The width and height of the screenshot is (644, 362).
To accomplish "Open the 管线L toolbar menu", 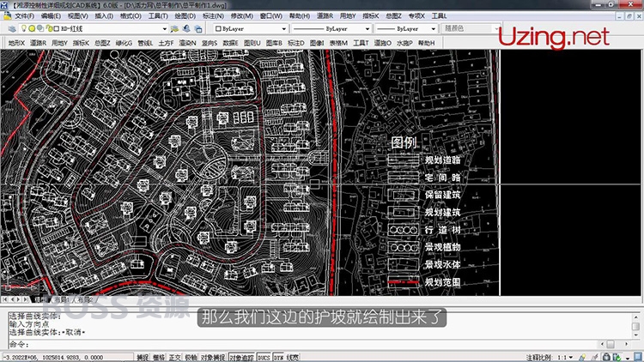I will [x=145, y=43].
